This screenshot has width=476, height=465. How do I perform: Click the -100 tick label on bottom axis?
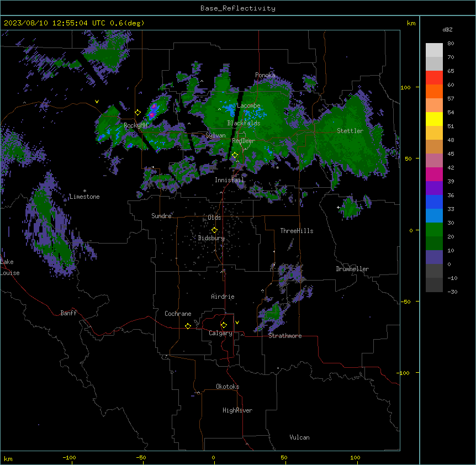pos(69,457)
